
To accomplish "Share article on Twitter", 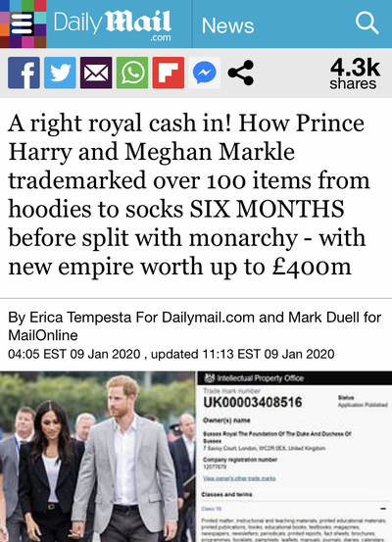I will point(60,73).
